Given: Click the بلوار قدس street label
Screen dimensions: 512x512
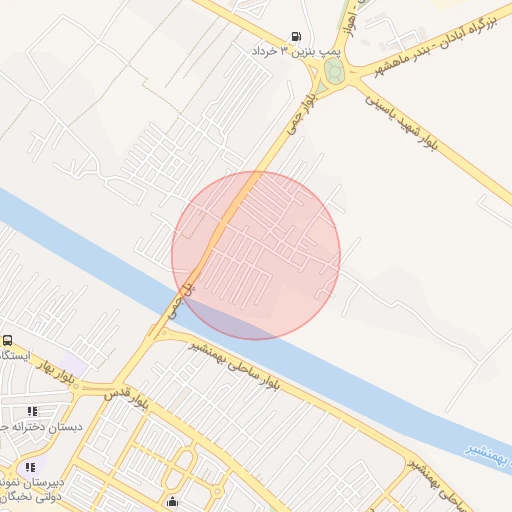Looking at the screenshot, I should pyautogui.click(x=126, y=398).
